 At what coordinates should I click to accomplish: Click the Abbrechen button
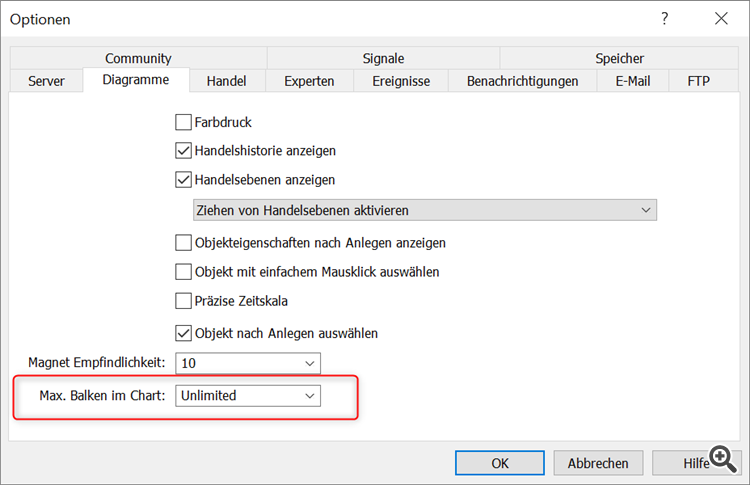(x=598, y=463)
